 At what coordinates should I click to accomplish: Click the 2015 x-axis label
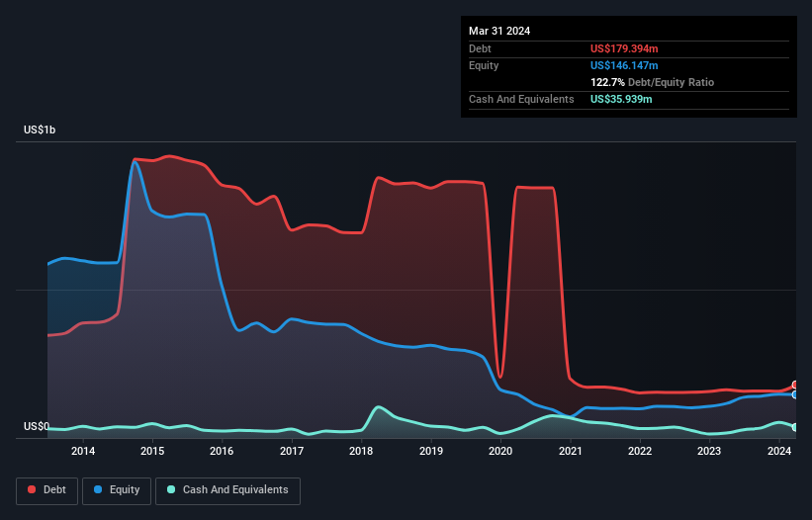(152, 451)
